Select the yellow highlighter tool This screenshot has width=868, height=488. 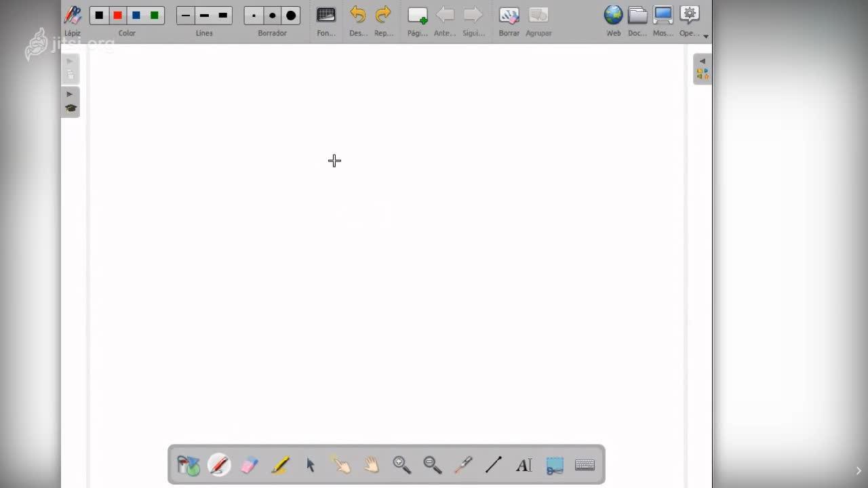(x=280, y=465)
